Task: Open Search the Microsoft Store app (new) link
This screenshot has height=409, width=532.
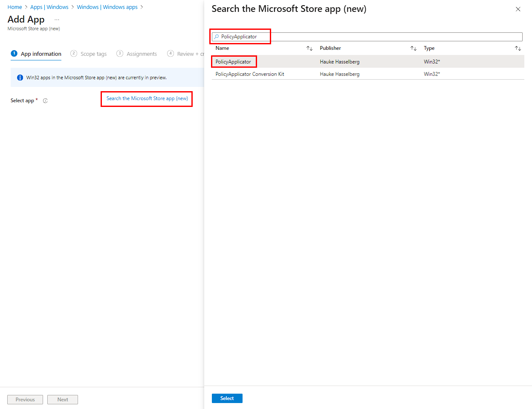Action: (x=147, y=98)
